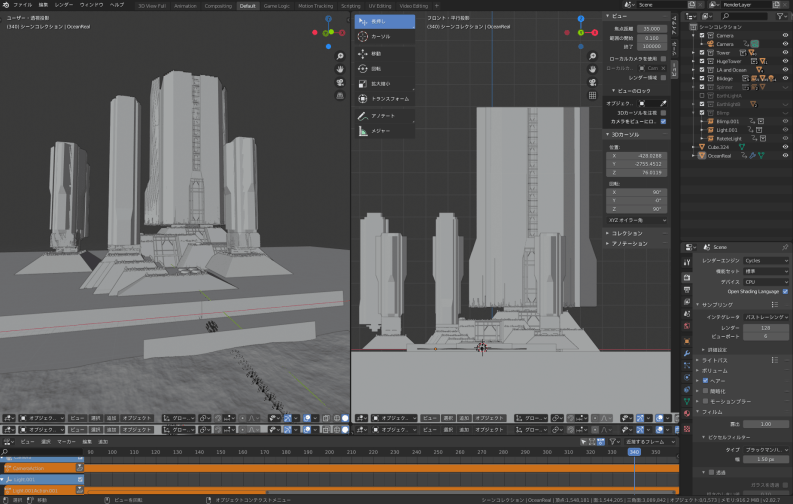
Task: Open the レンダー menu in top bar
Action: (x=64, y=5)
